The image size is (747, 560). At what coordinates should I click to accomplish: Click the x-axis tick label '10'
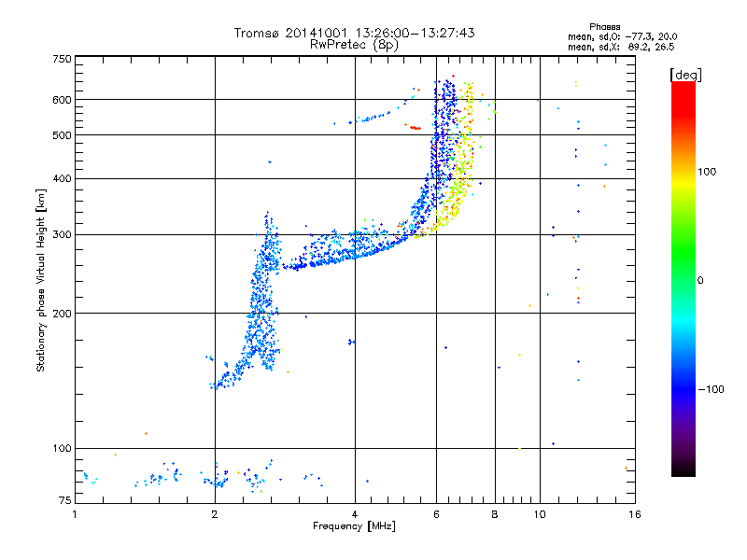tap(540, 514)
